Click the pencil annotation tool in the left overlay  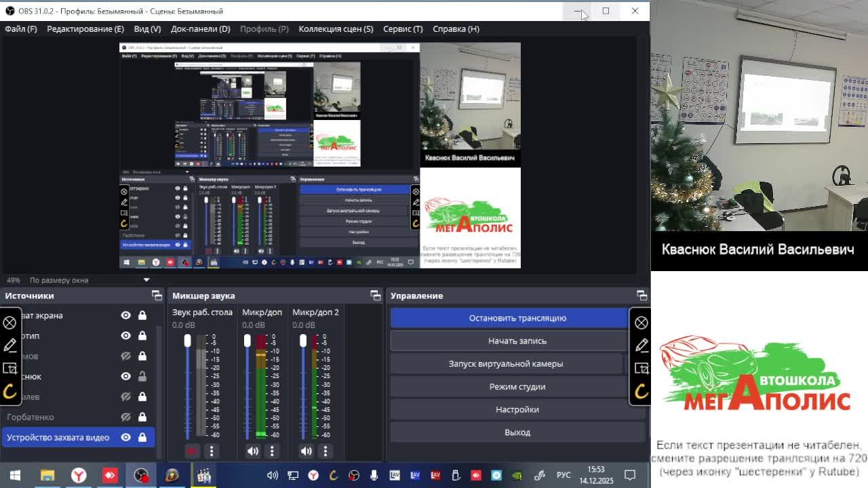10,346
